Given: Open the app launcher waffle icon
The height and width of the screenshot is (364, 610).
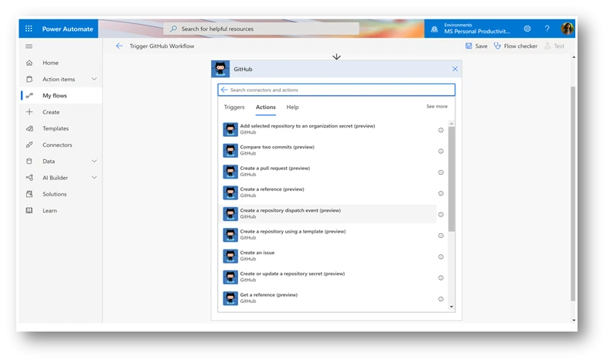Looking at the screenshot, I should (29, 29).
